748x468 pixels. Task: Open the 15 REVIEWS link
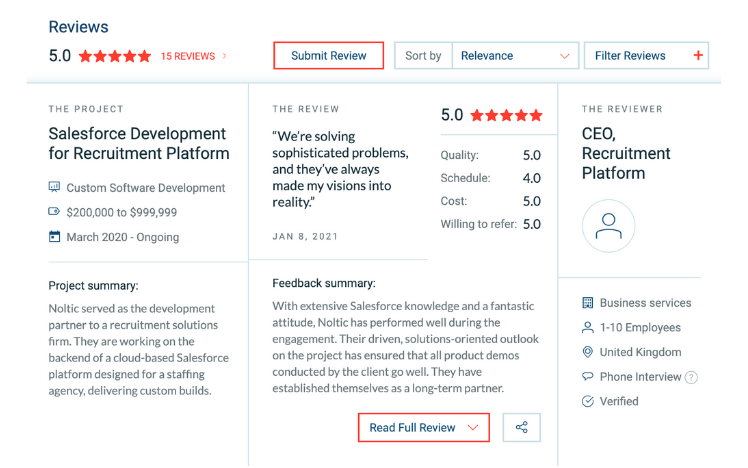click(188, 56)
